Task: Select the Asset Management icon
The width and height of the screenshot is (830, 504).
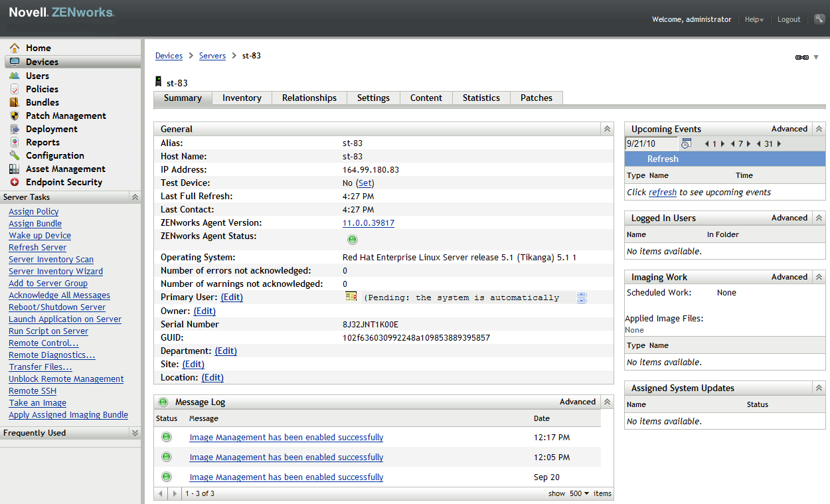Action: coord(13,168)
